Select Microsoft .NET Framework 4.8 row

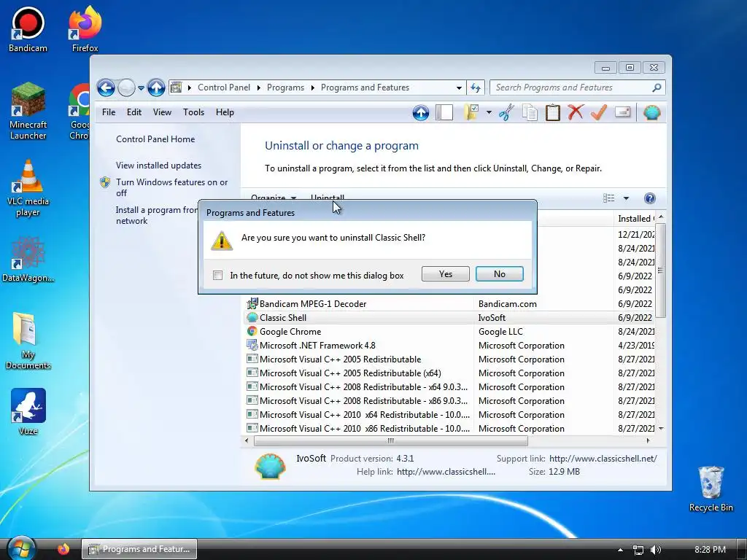(x=450, y=345)
